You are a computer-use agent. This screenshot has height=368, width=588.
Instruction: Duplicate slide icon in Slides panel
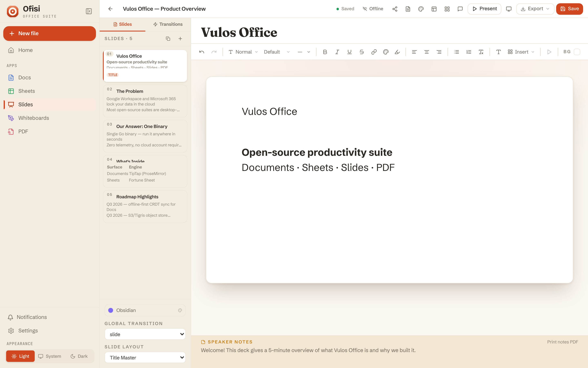point(168,39)
